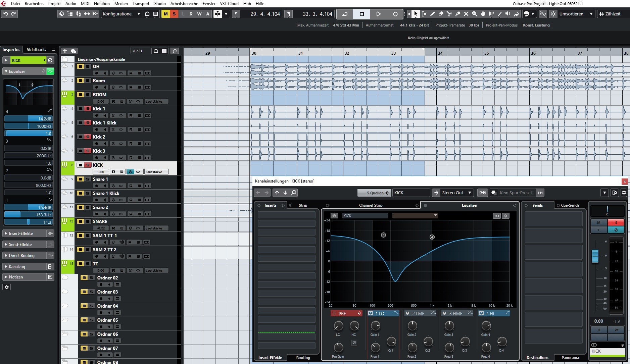630x364 pixels.
Task: Open the Routing tab at bottom
Action: point(303,358)
